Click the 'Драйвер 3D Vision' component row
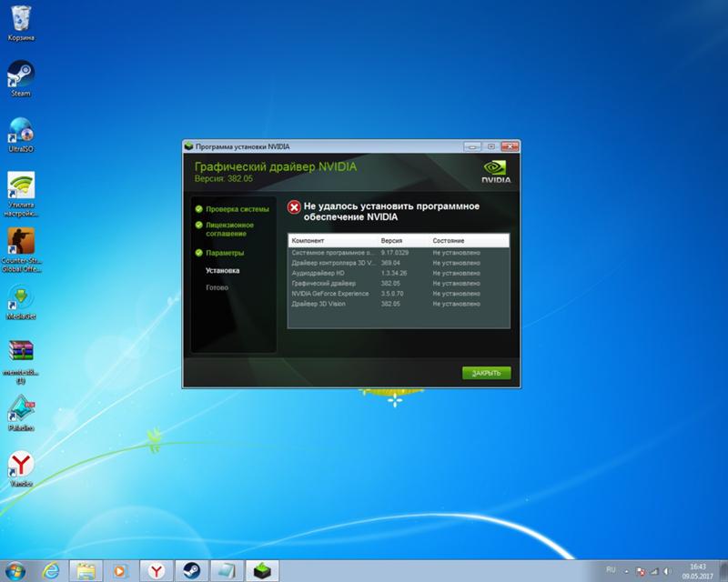Viewport: 728px width, 582px height. pos(399,304)
